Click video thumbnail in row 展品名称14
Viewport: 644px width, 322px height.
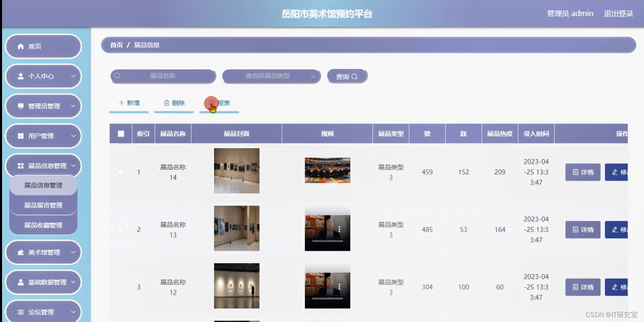328,170
